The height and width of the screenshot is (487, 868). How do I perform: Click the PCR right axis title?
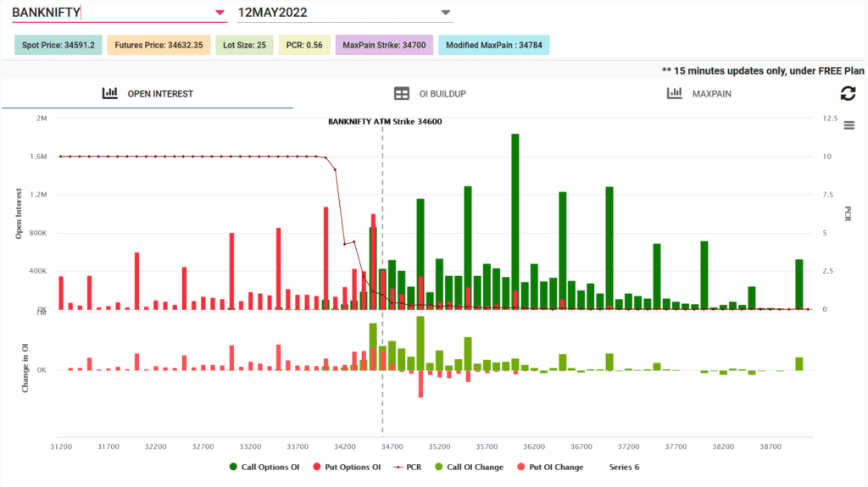click(848, 213)
